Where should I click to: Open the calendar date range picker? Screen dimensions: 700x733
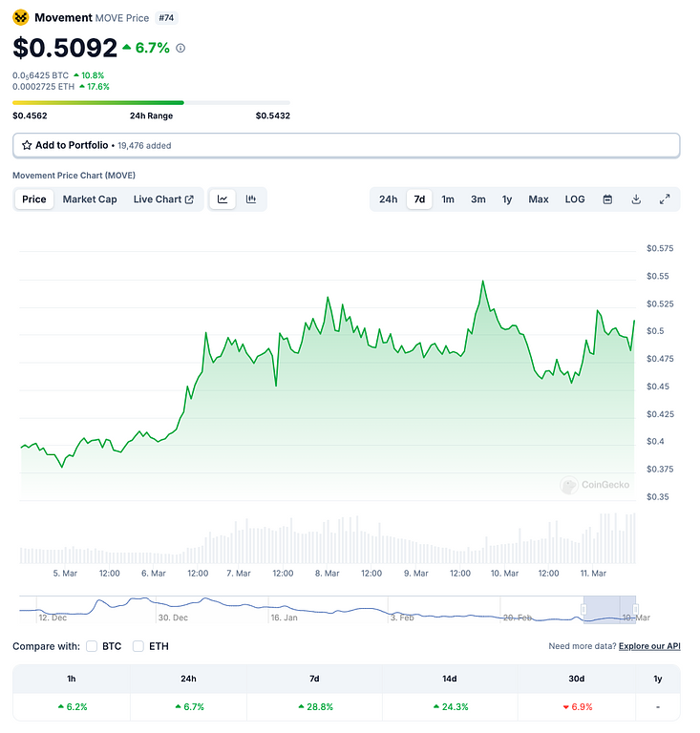(607, 199)
